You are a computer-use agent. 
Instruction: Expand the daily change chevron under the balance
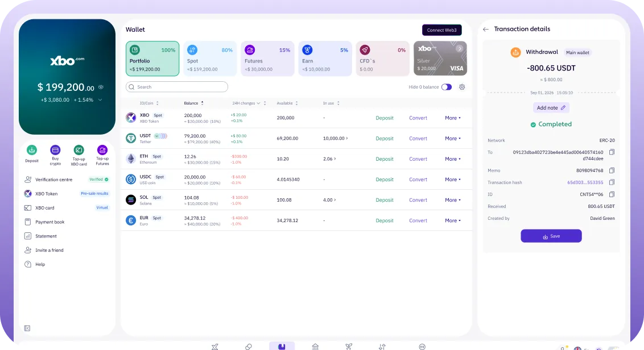coord(100,99)
